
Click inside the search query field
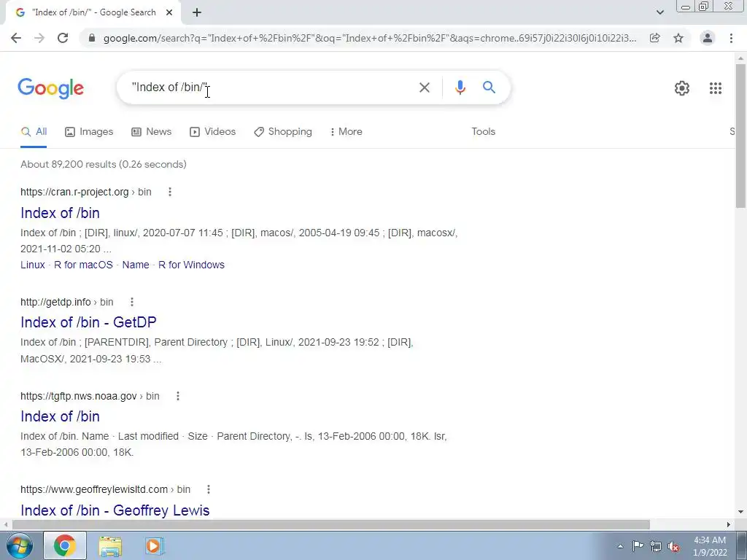click(x=271, y=87)
